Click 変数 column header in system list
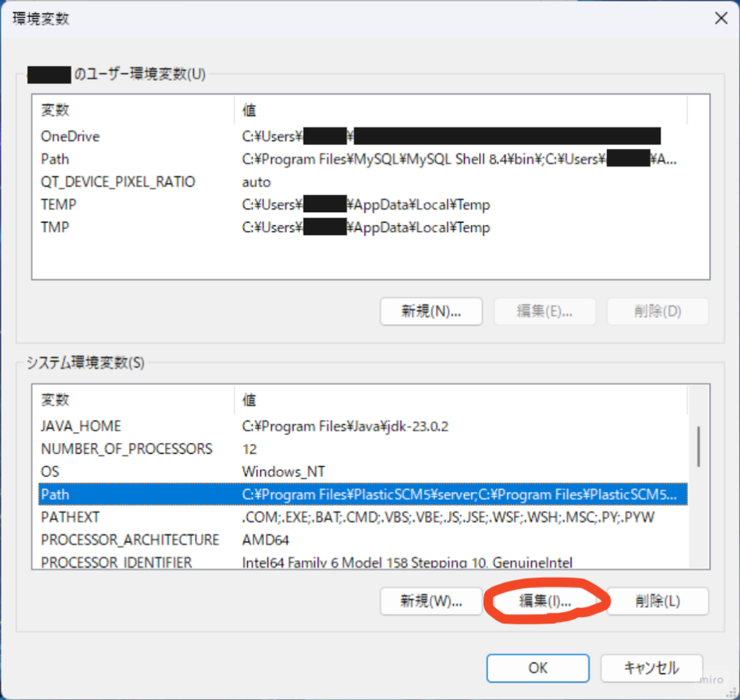Viewport: 740px width, 700px height. point(56,399)
